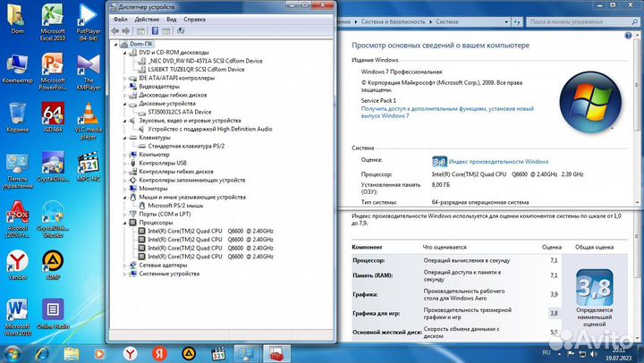Open Alcohol 120% desktop shortcut

pos(17,219)
